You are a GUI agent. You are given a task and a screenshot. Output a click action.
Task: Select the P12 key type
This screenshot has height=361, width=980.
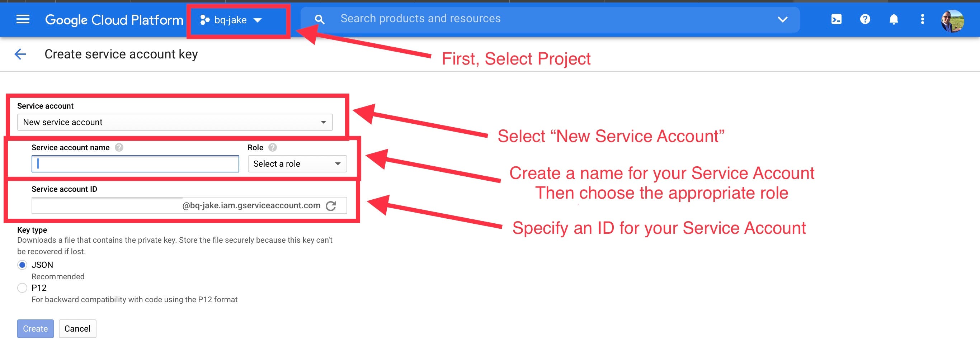click(22, 288)
